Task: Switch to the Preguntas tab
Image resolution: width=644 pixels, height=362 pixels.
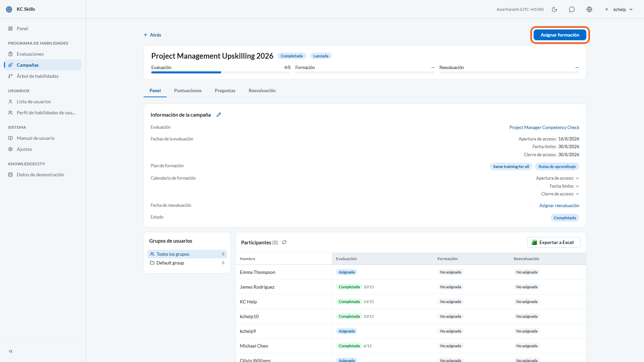Action: click(225, 90)
